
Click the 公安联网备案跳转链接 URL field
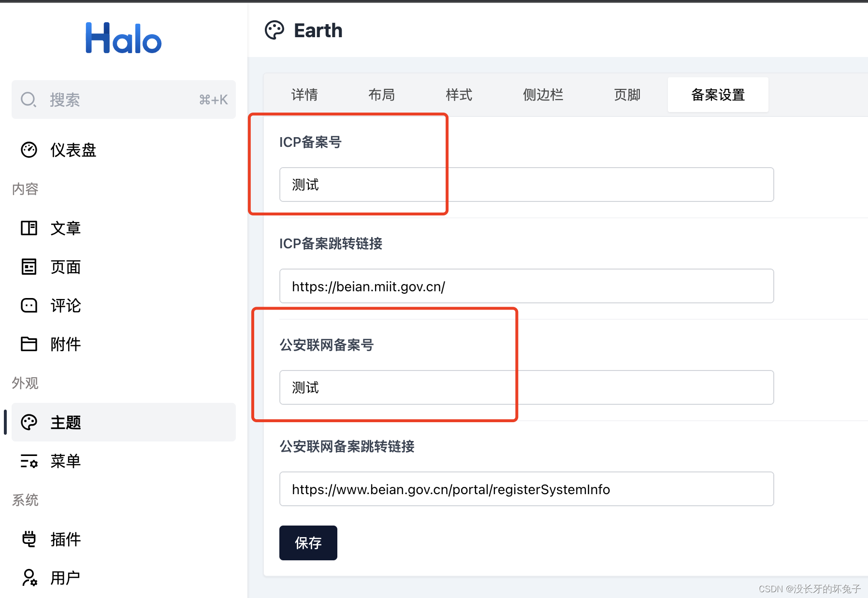[527, 489]
